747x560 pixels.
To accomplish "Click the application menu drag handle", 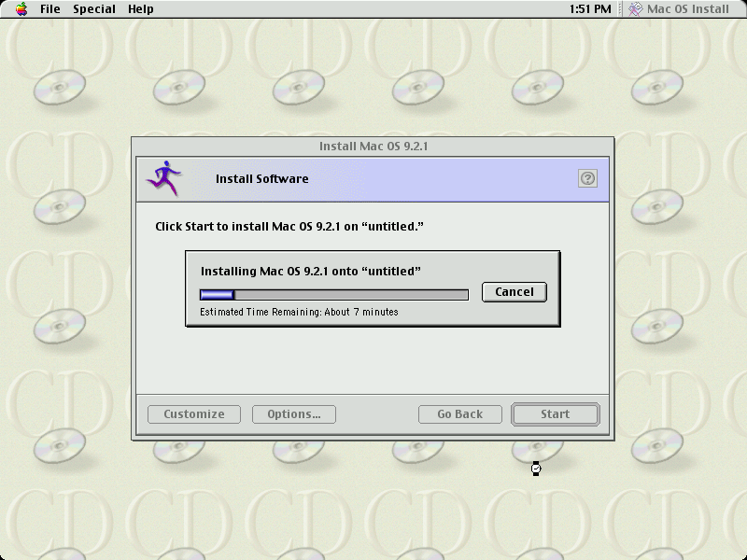I will click(621, 9).
